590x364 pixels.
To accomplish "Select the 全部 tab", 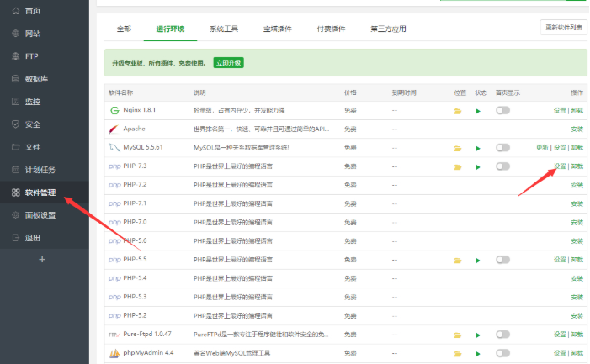I will pyautogui.click(x=123, y=29).
